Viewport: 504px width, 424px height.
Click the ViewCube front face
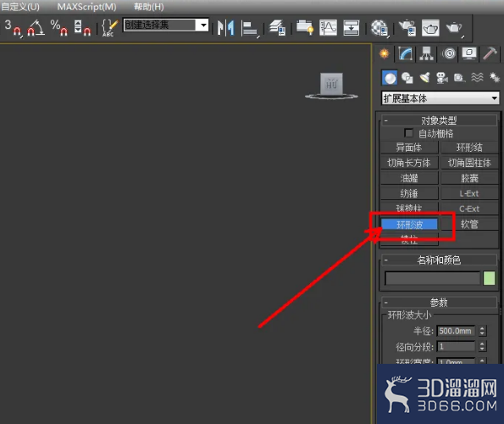click(x=331, y=84)
